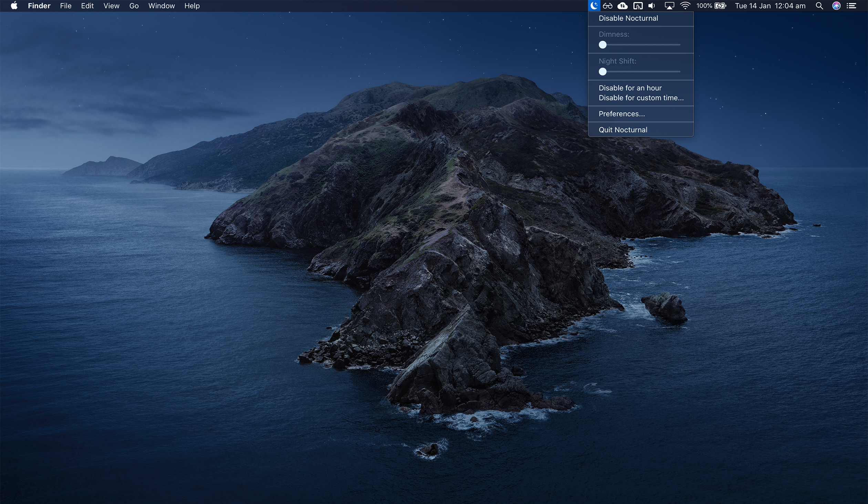The width and height of the screenshot is (868, 504).
Task: Open the Finder Go menu
Action: pyautogui.click(x=134, y=6)
